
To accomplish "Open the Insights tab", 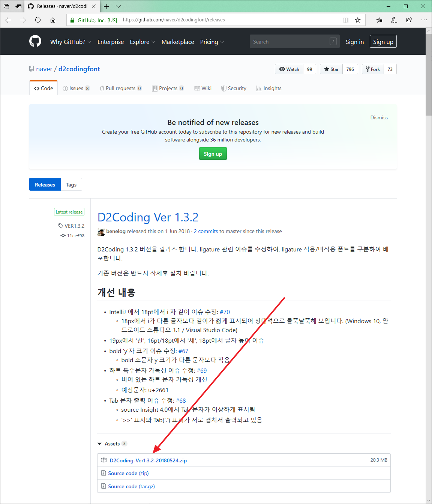I will (269, 88).
